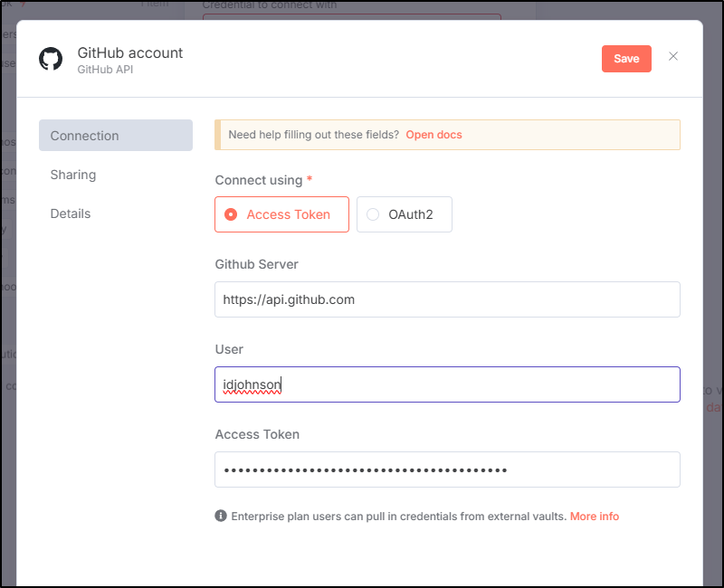The width and height of the screenshot is (724, 588).
Task: Click into the User field
Action: tap(447, 384)
